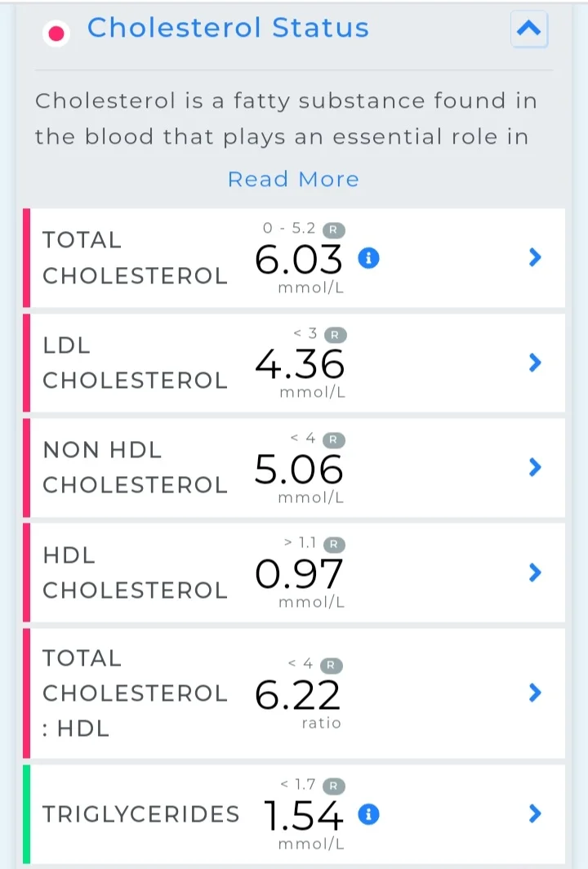Click R badge above LDL Cholesterol 4.36

335,335
